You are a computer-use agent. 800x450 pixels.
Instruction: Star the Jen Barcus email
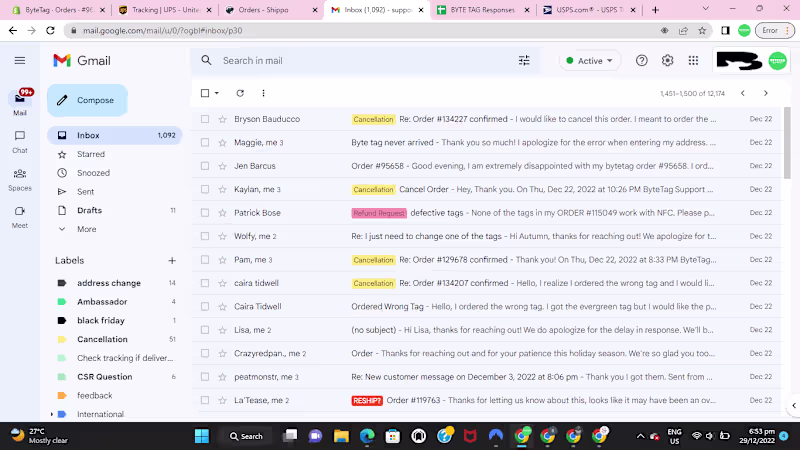pyautogui.click(x=222, y=166)
